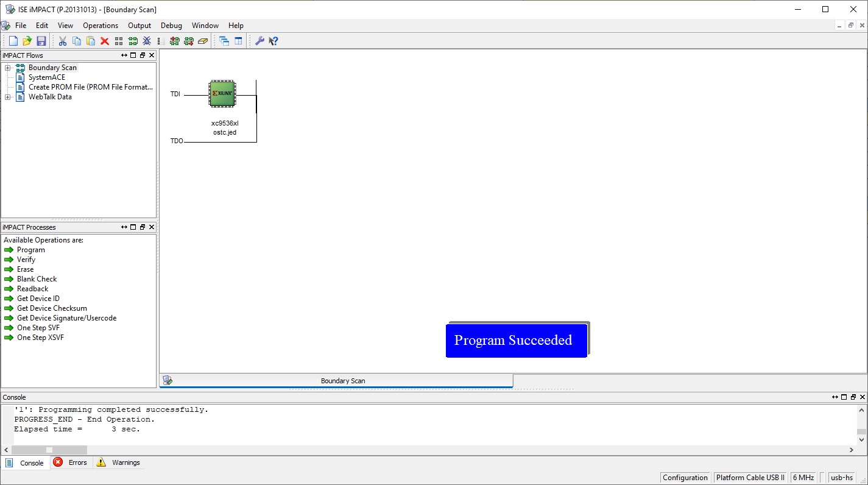The width and height of the screenshot is (868, 485).
Task: Copy using the toolbar copy icon
Action: (77, 41)
